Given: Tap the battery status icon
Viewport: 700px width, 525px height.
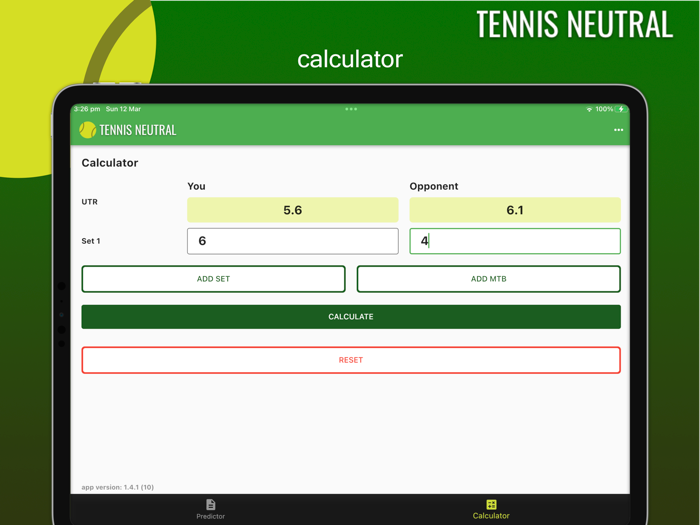Looking at the screenshot, I should tap(621, 109).
